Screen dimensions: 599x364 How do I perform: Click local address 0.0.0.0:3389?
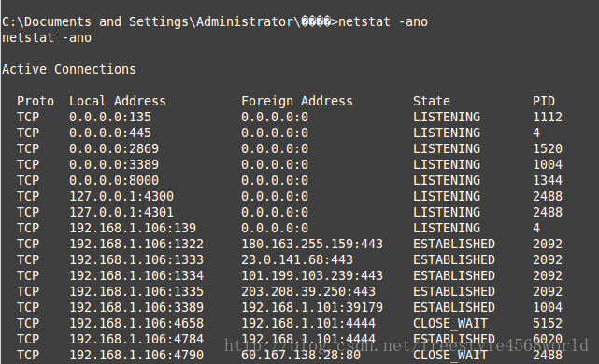point(114,164)
